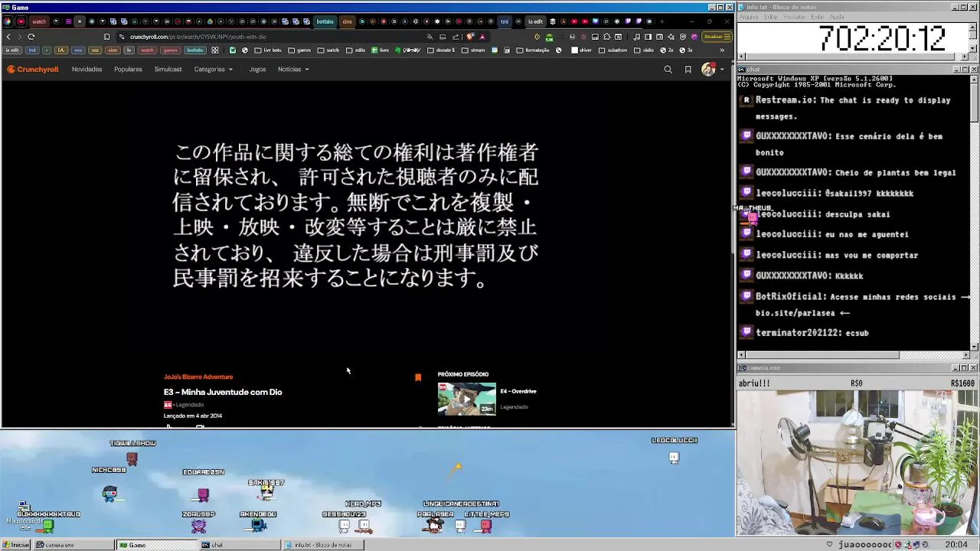The image size is (980, 551).
Task: Expand the Categorias dropdown
Action: pyautogui.click(x=213, y=70)
